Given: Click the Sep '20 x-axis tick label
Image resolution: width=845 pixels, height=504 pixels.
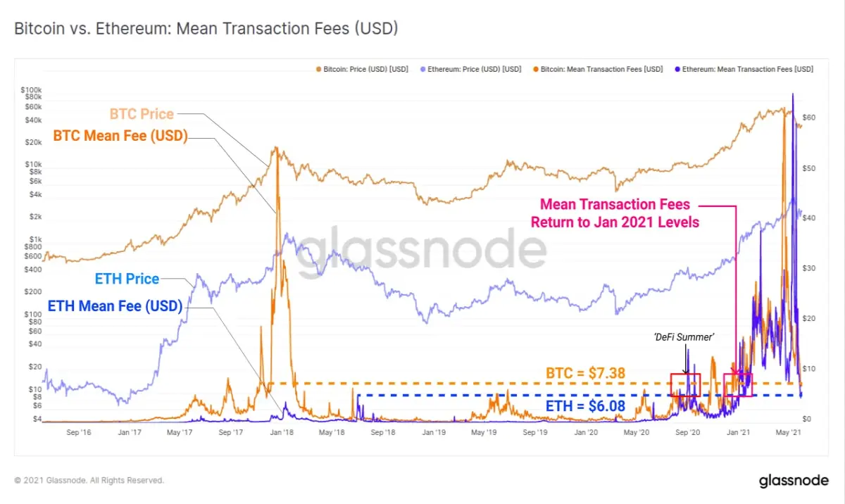Looking at the screenshot, I should [x=687, y=433].
